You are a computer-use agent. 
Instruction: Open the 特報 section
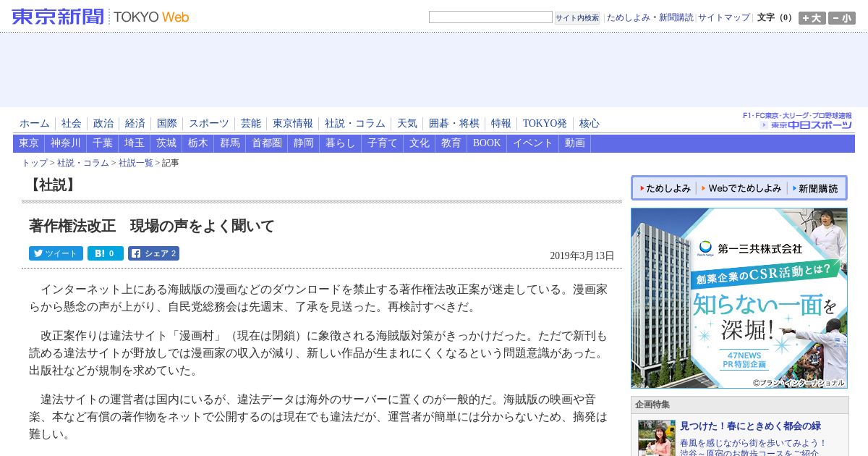pyautogui.click(x=501, y=124)
